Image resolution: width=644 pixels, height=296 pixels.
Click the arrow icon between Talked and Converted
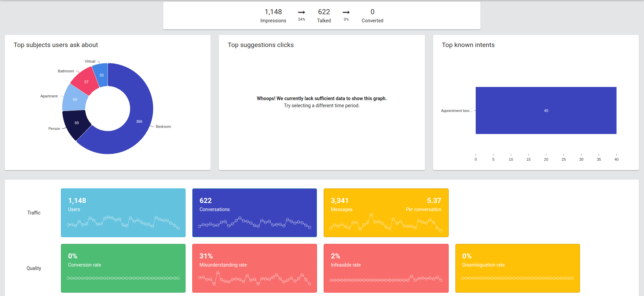coord(346,13)
